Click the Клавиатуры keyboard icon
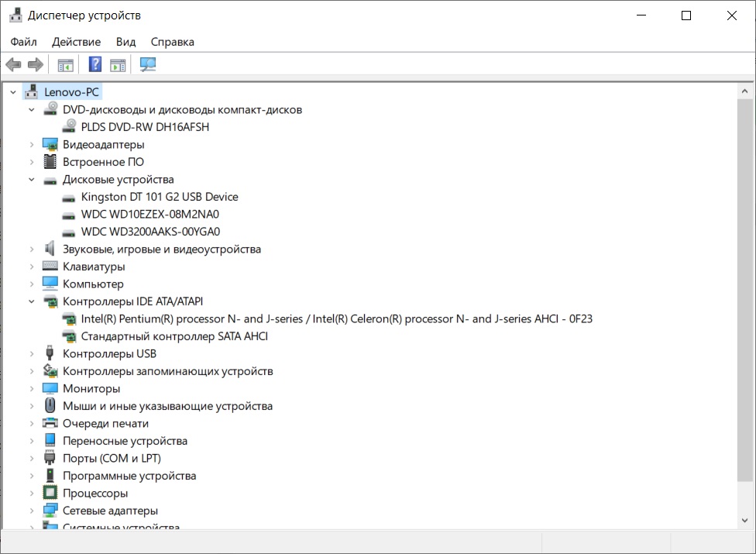 [x=50, y=267]
